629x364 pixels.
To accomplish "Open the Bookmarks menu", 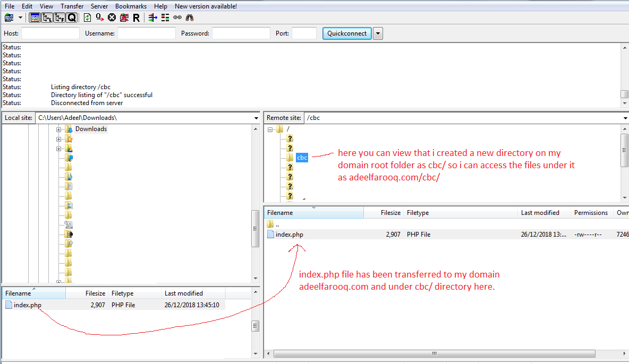I will coord(131,6).
